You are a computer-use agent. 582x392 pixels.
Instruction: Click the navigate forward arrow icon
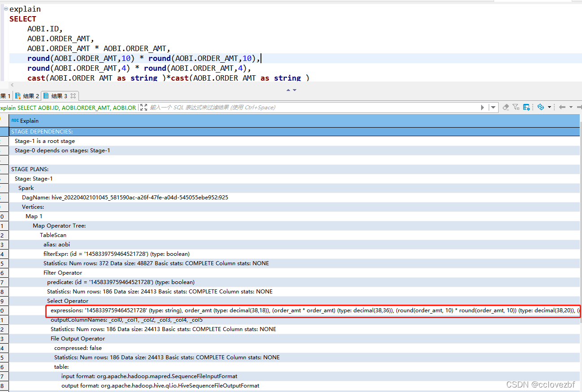(x=580, y=107)
